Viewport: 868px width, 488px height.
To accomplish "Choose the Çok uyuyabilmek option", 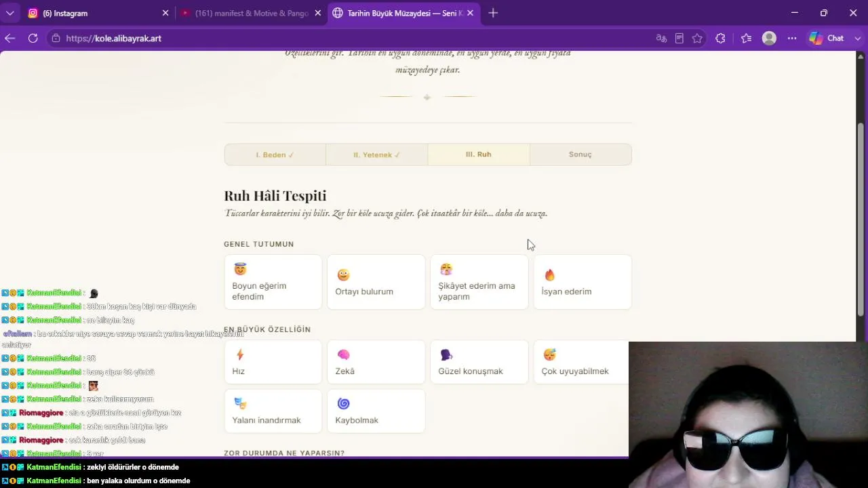I will 582,362.
